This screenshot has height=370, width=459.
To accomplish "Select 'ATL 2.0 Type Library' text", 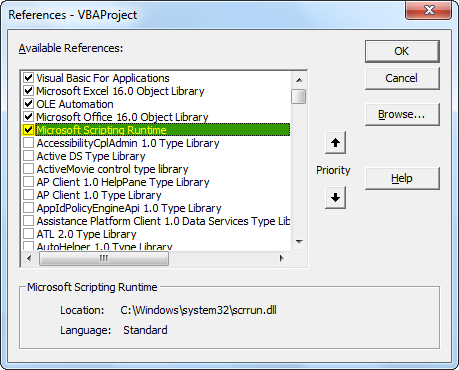I will tap(87, 234).
